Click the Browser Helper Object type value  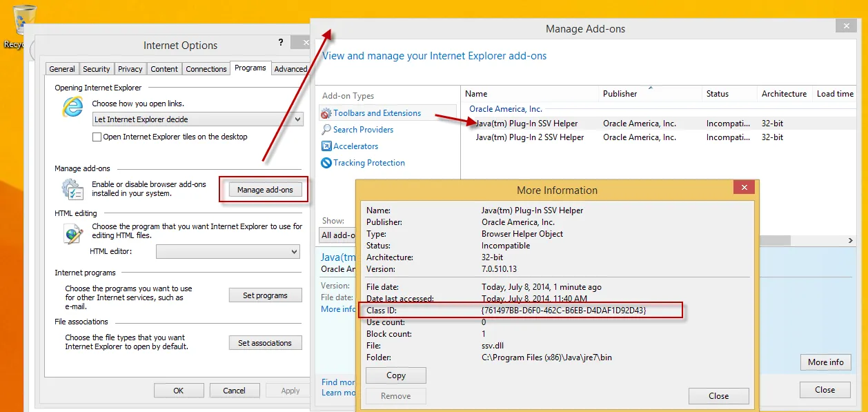(x=522, y=234)
